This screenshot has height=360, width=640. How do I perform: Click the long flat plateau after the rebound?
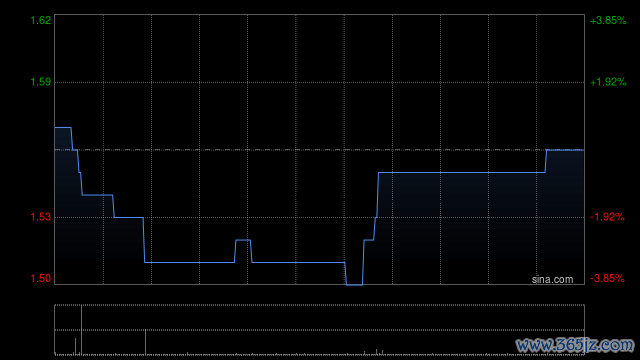[462, 173]
